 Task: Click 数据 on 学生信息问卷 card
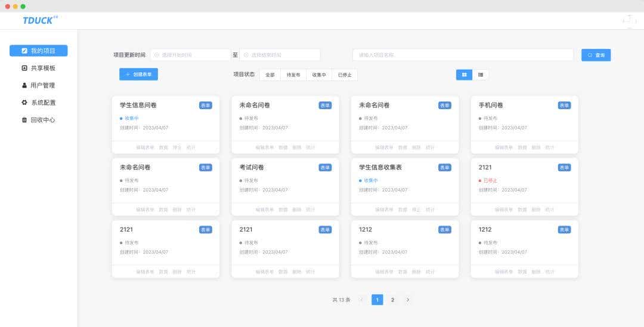163,147
